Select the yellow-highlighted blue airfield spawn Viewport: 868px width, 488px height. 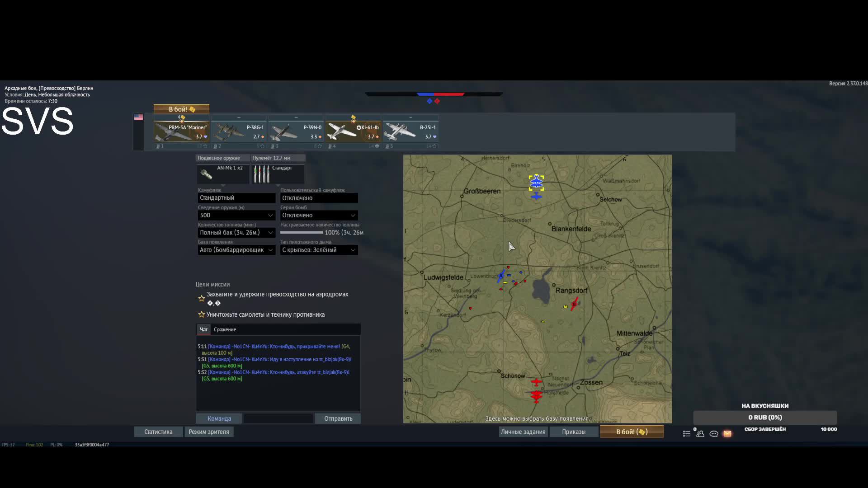tap(536, 183)
